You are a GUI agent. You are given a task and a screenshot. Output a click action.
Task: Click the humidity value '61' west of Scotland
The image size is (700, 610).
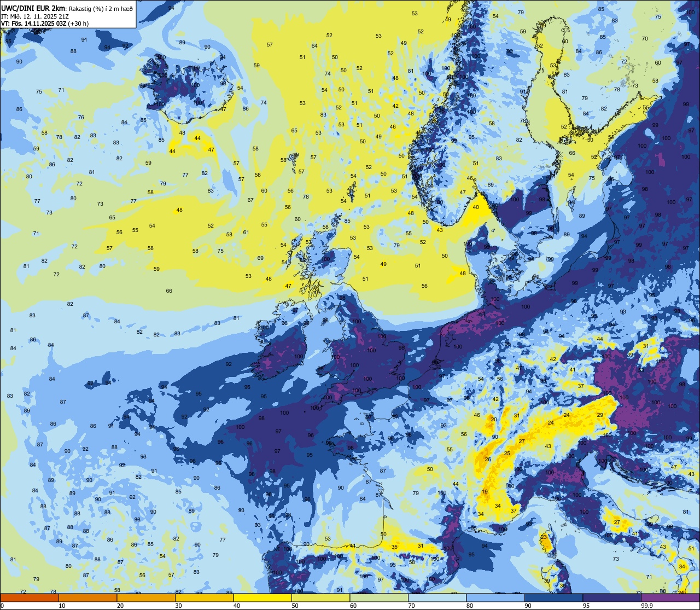pyautogui.click(x=246, y=232)
